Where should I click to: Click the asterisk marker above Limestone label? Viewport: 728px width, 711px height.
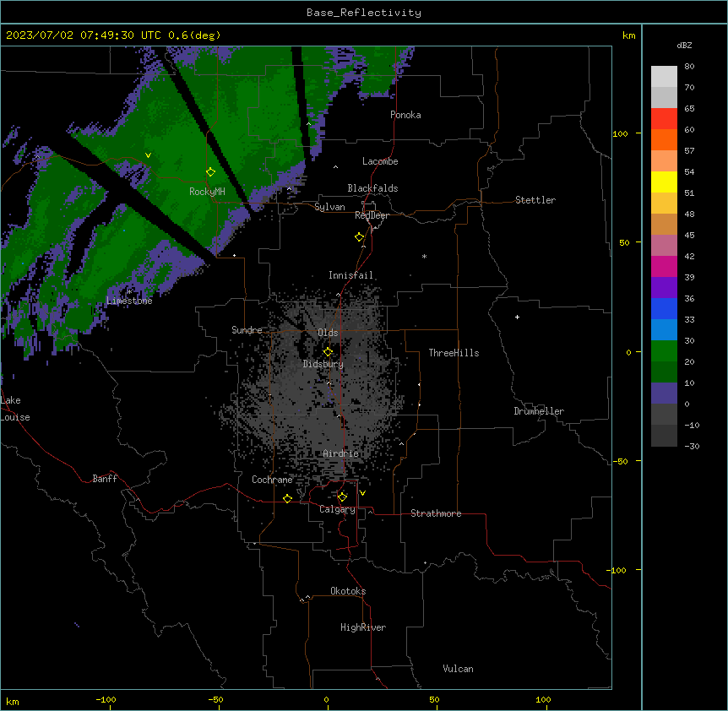coord(129,292)
